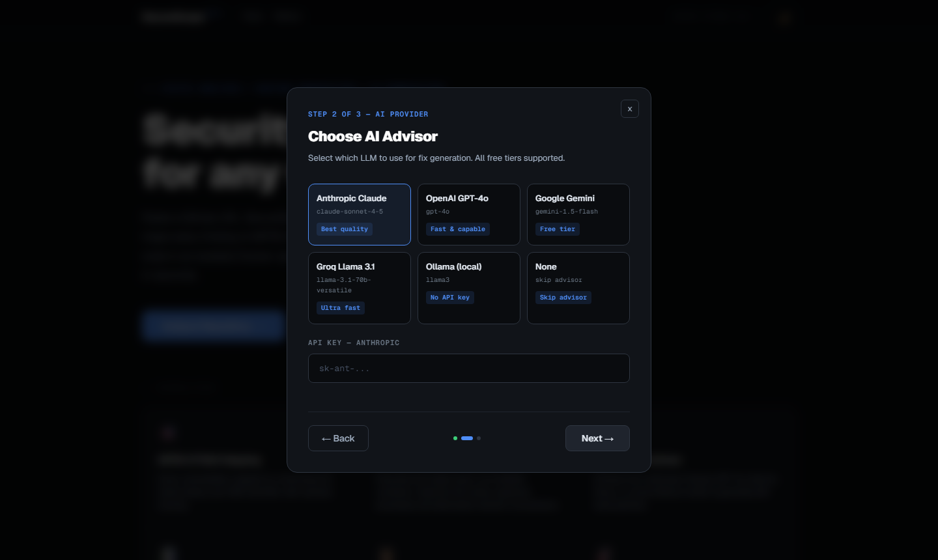Go back with the Back button

[338, 438]
